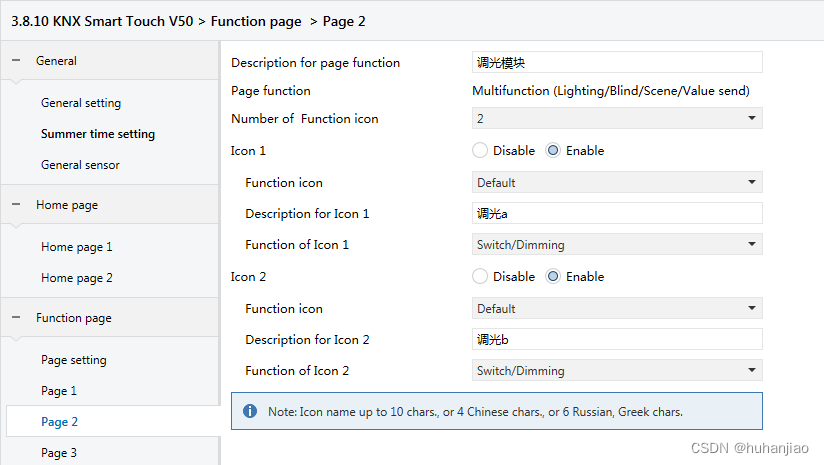Click Description for Icon 2 text field

tap(616, 340)
